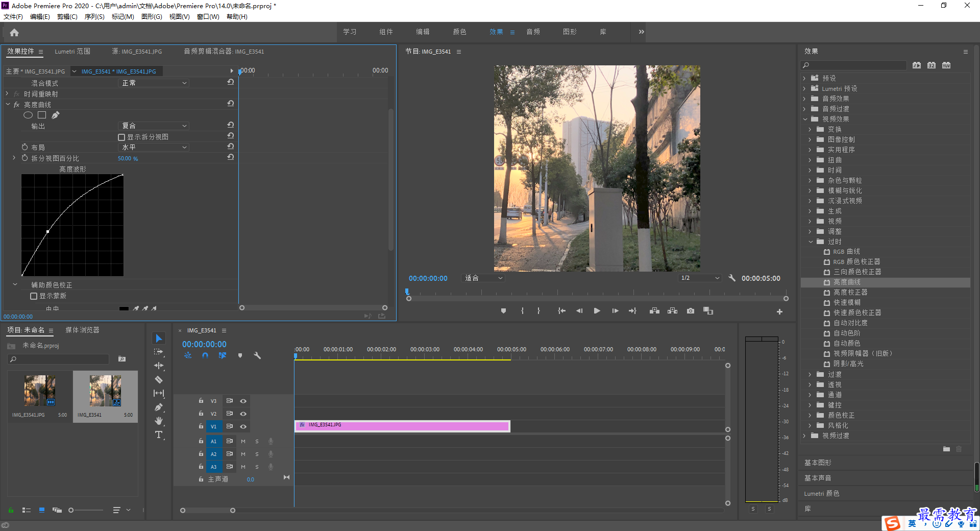This screenshot has height=531, width=980.
Task: Collapse 亮度曲线 effect
Action: pyautogui.click(x=8, y=105)
